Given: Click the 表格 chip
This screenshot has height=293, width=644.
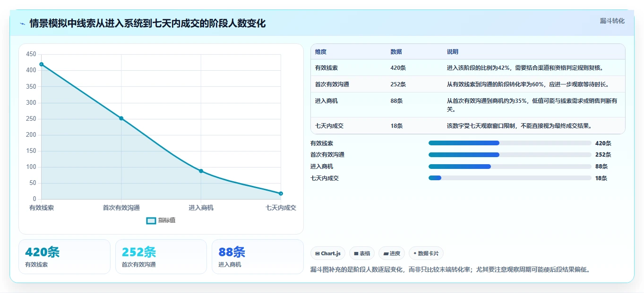Looking at the screenshot, I should click(x=362, y=253).
